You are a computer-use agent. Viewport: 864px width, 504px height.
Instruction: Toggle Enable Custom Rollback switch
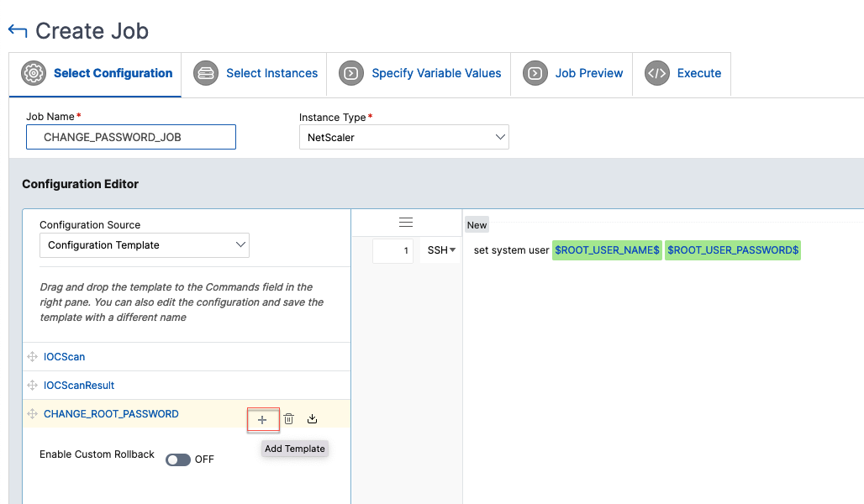[x=178, y=459]
